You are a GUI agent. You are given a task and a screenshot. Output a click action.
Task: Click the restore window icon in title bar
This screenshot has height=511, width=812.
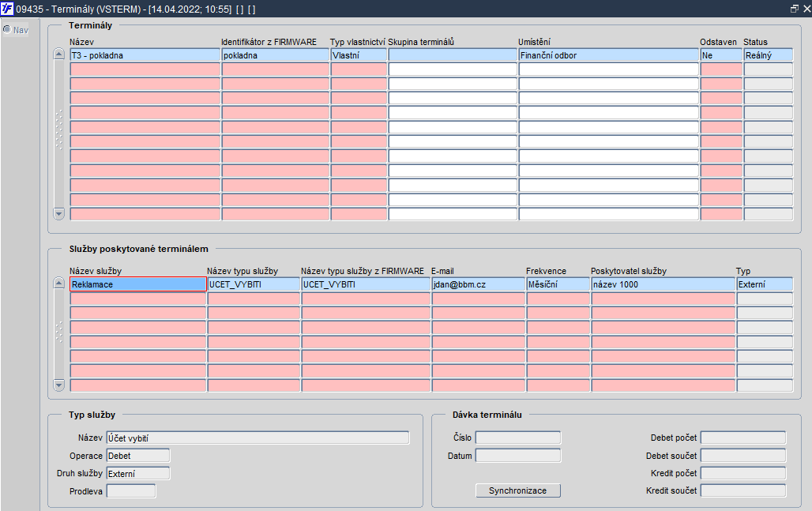(794, 9)
